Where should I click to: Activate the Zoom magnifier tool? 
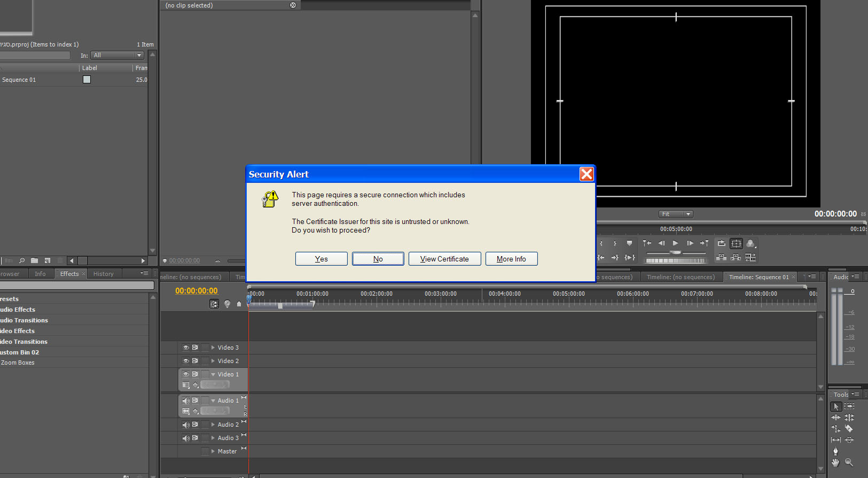849,462
